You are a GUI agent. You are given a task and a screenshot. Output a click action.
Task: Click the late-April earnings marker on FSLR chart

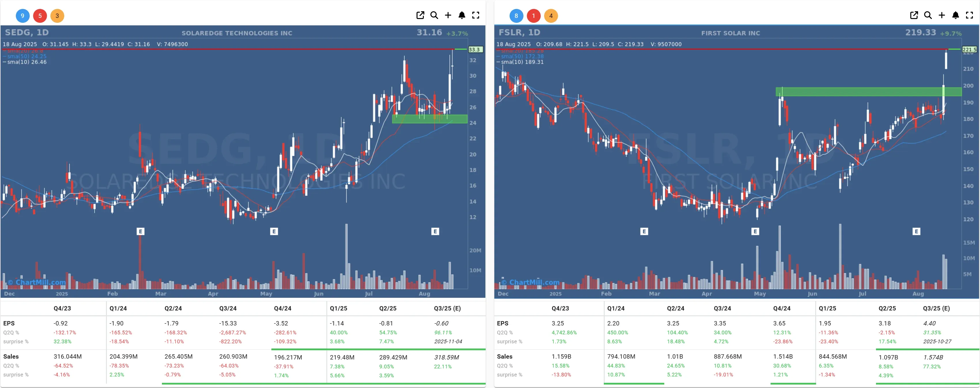point(755,231)
